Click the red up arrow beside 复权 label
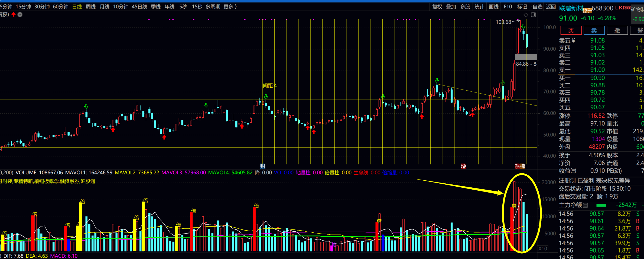The width and height of the screenshot is (644, 259). 14,15
